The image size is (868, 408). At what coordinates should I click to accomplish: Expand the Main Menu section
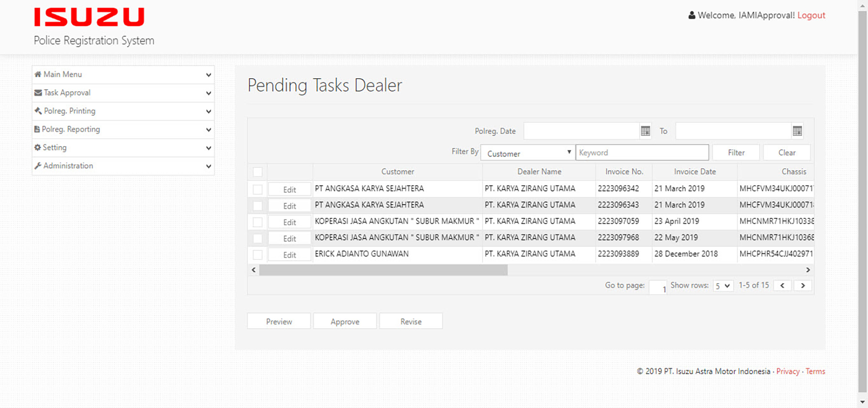123,75
